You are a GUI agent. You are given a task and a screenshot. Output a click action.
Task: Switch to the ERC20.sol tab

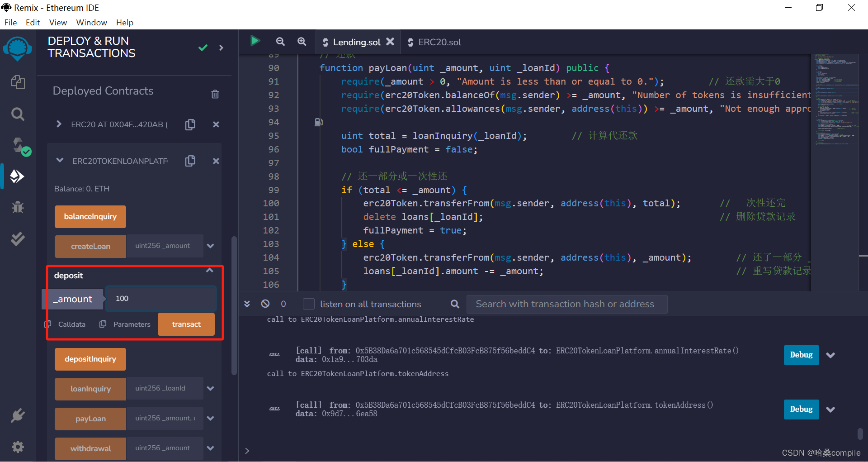click(434, 42)
